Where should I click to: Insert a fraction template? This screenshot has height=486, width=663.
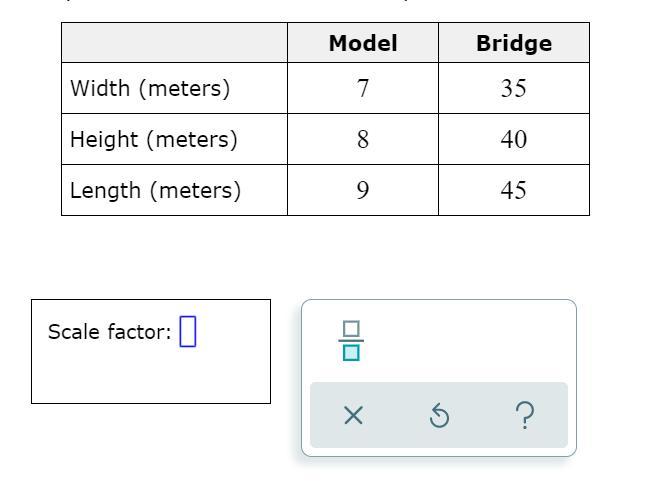click(351, 341)
